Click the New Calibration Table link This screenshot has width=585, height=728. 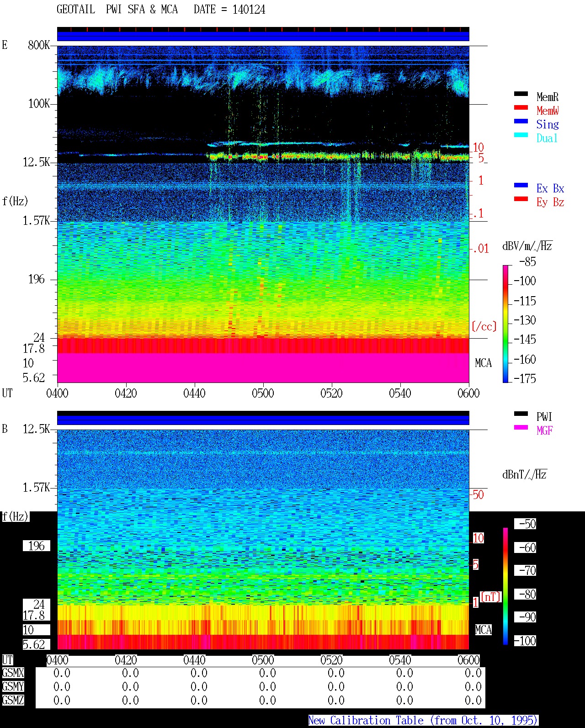tap(423, 720)
